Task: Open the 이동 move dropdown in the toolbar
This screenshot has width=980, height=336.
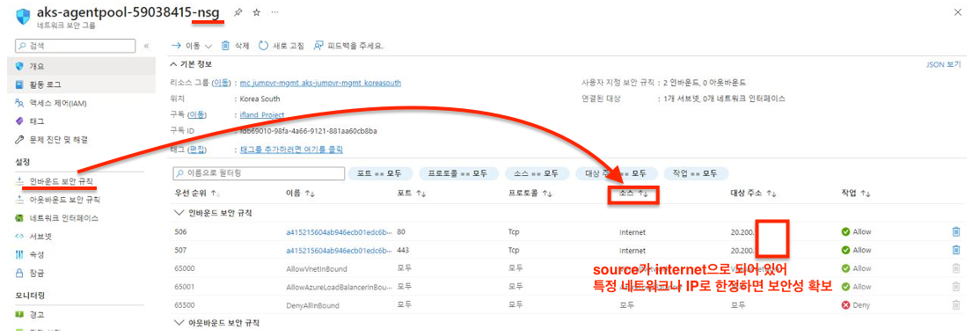Action: (x=192, y=46)
